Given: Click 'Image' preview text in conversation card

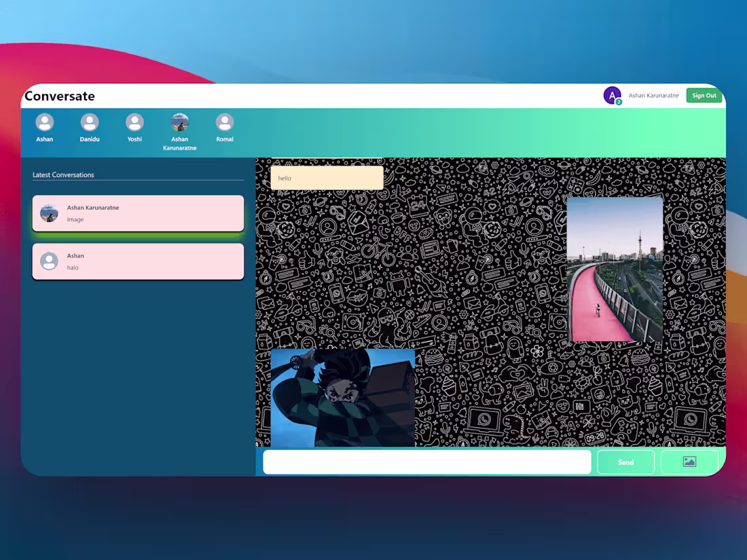Looking at the screenshot, I should pyautogui.click(x=75, y=219).
